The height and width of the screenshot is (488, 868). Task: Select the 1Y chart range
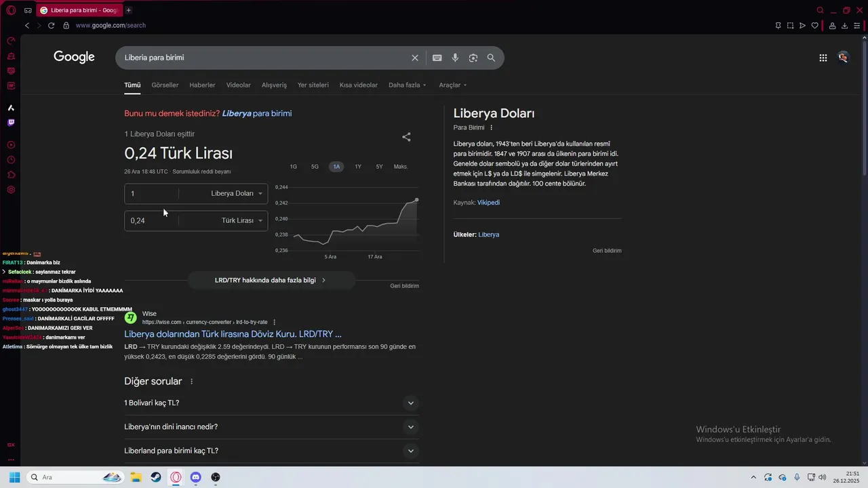[358, 167]
